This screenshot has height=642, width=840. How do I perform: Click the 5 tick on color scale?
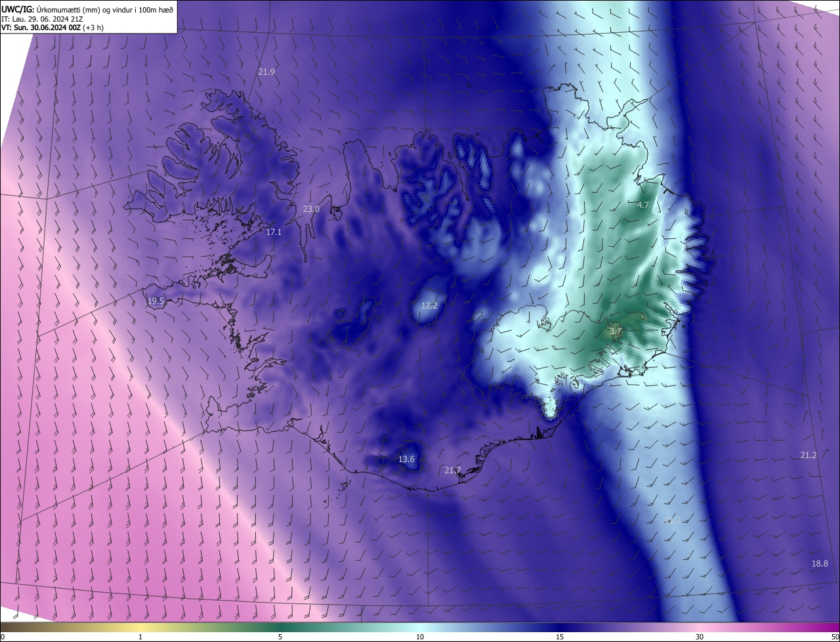point(280,637)
